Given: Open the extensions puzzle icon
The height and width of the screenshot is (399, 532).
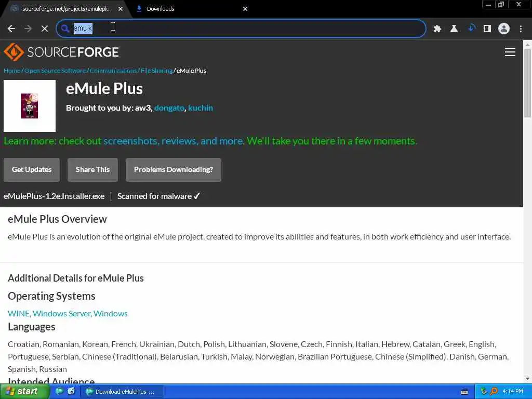Looking at the screenshot, I should 437,29.
